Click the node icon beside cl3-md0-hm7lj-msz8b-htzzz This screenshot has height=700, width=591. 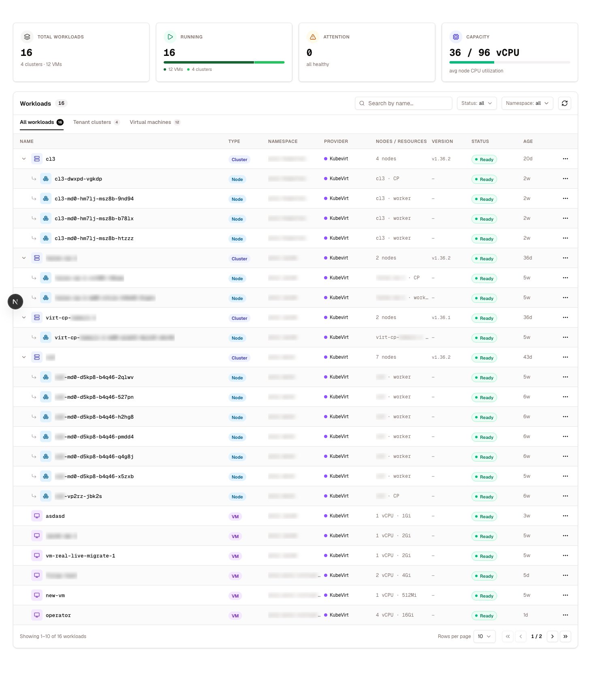click(46, 238)
